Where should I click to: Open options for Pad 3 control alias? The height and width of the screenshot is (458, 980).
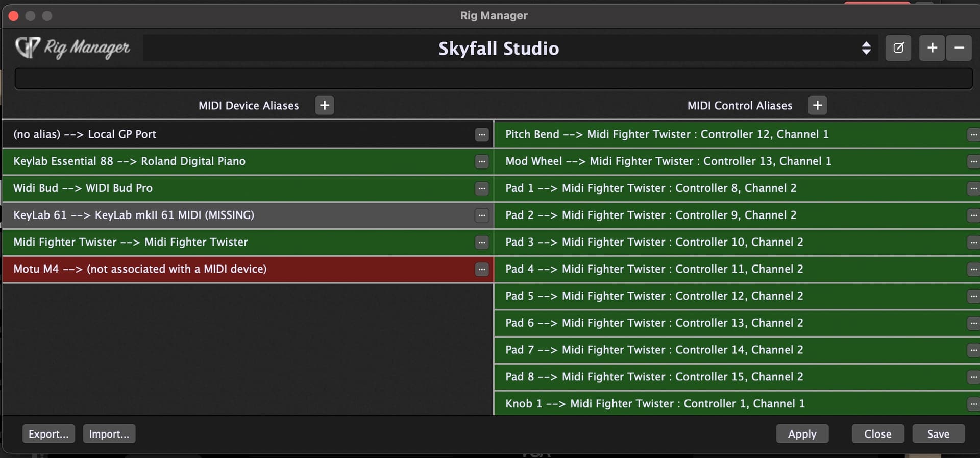[973, 242]
